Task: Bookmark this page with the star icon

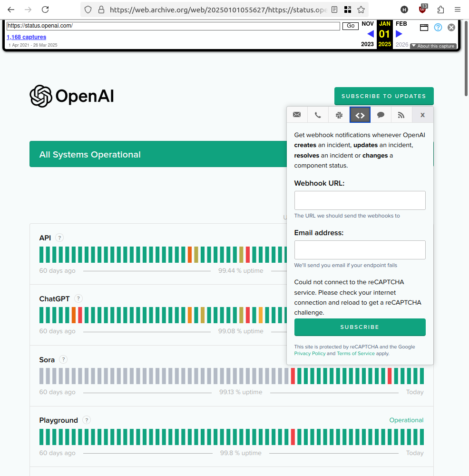Action: (361, 10)
